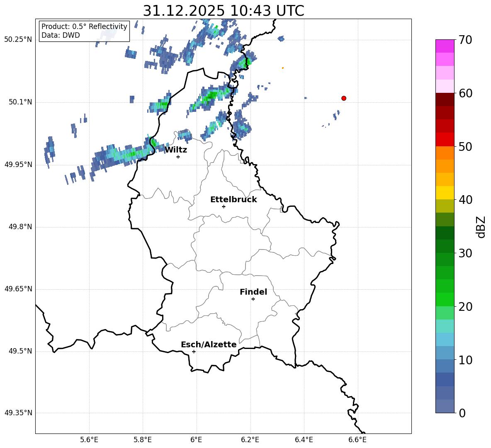Click the 6°E longitude label
Screen dimensions: 491x448
196,440
